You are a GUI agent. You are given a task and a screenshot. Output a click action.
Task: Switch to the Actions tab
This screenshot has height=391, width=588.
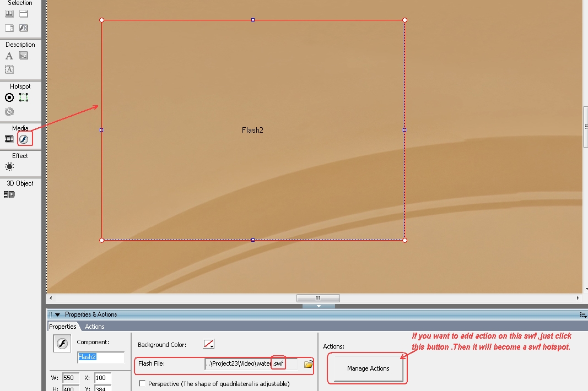click(94, 327)
